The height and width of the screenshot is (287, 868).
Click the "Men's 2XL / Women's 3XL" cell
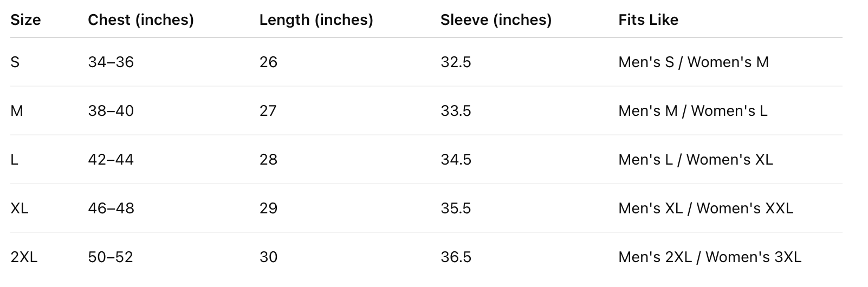709,257
